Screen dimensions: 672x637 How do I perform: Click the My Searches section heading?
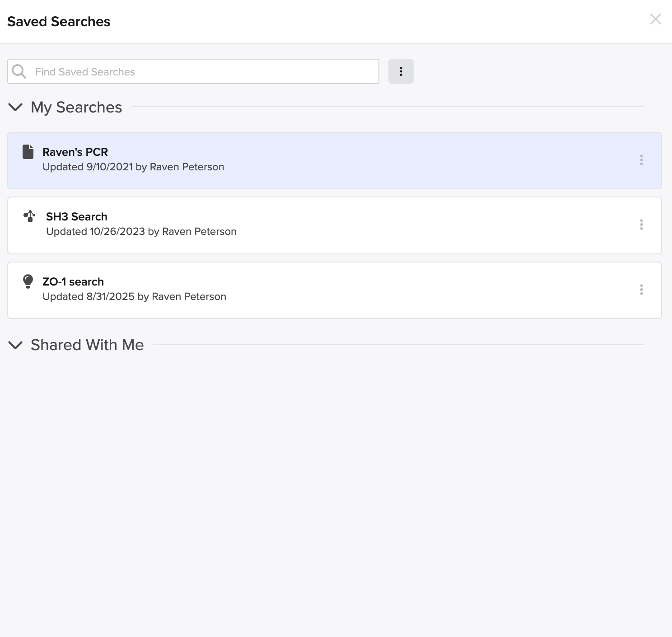(76, 108)
